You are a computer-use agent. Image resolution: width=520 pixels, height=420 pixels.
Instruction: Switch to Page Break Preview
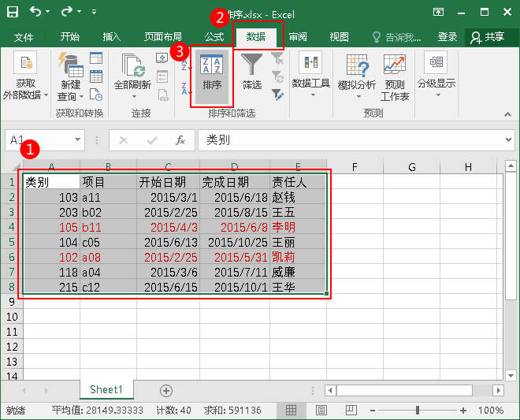tap(351, 411)
